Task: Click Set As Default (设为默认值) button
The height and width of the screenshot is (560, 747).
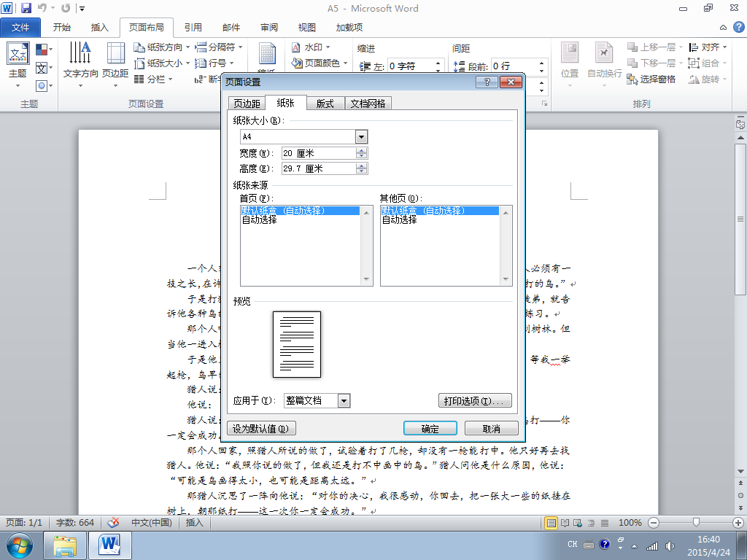Action: (261, 429)
